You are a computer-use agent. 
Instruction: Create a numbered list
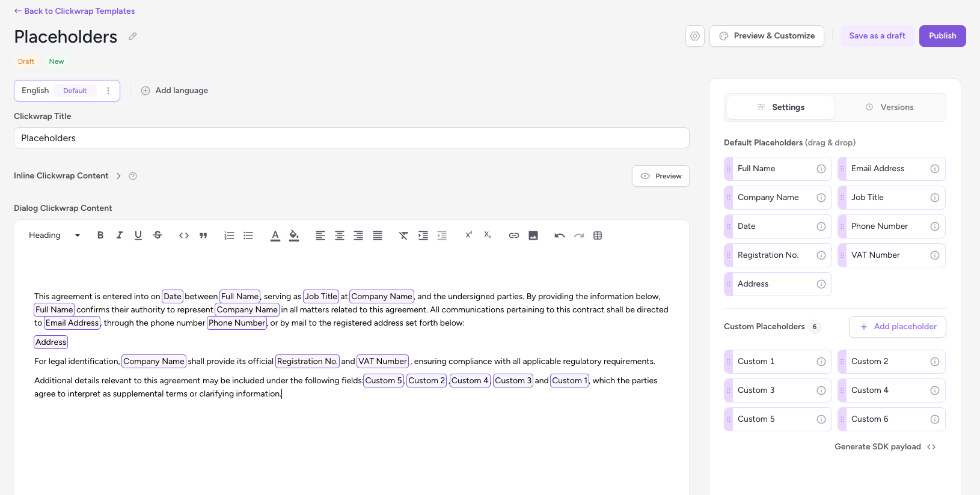click(229, 235)
